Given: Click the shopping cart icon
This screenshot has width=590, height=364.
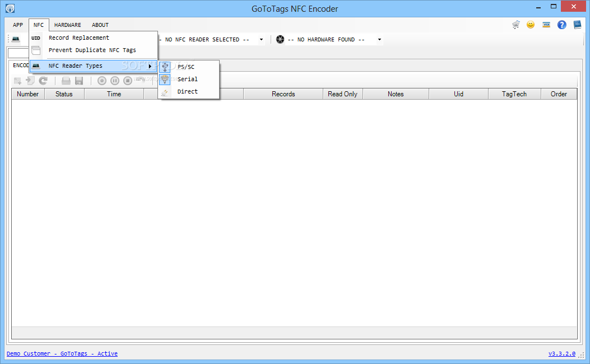Looking at the screenshot, I should 516,25.
